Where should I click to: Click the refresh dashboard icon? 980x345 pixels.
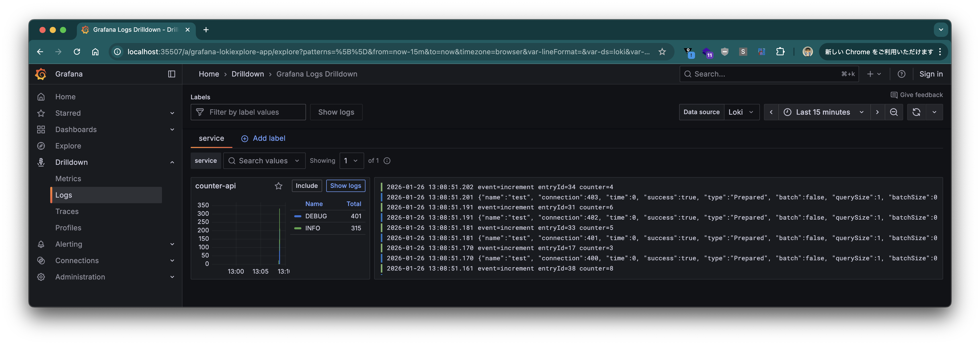point(916,112)
